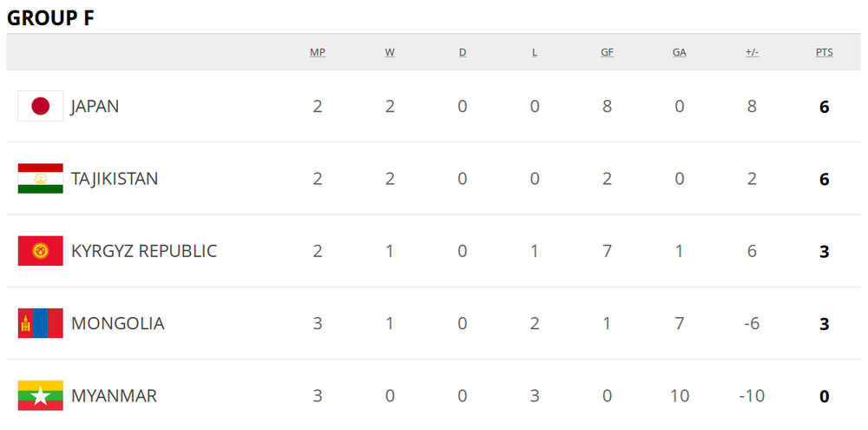Open the MONGOLIA team page

click(117, 323)
